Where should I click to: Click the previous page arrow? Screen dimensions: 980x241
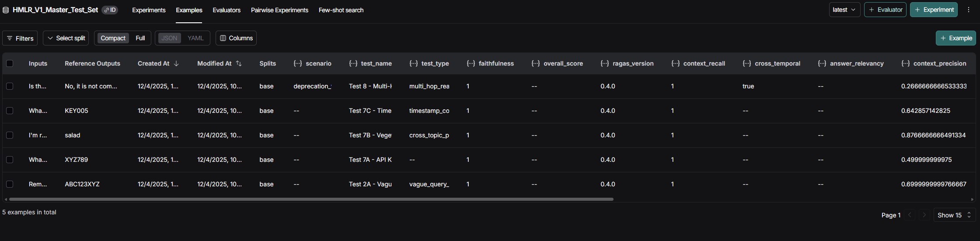point(910,215)
